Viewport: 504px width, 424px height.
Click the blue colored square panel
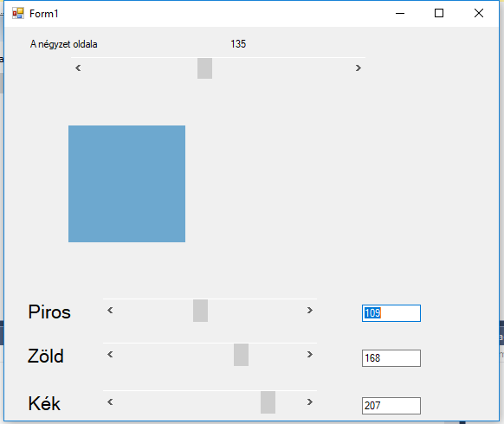(126, 183)
